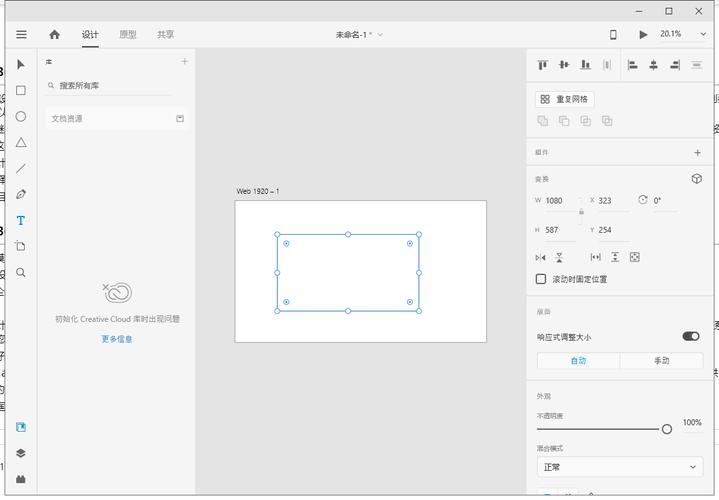Open the document title dropdown arrow

coord(380,35)
